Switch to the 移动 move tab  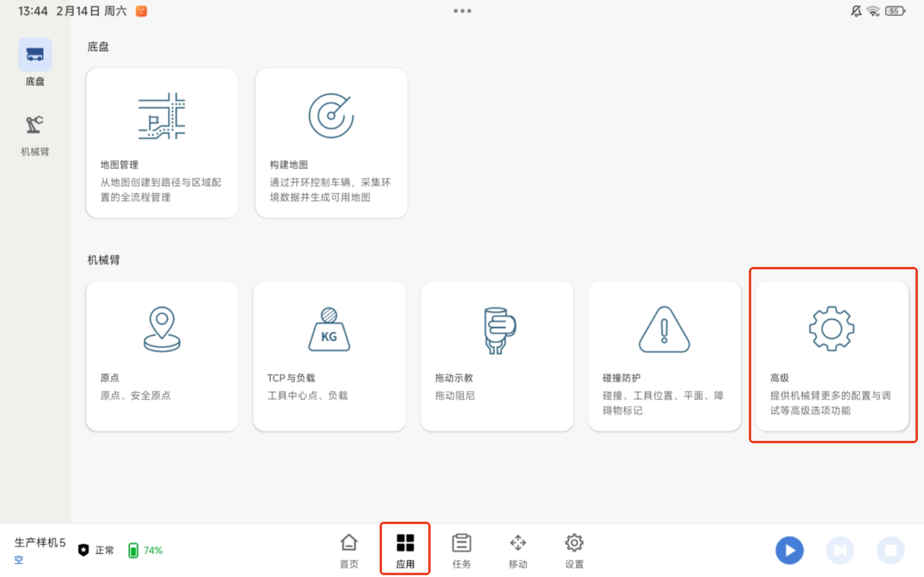pos(518,550)
